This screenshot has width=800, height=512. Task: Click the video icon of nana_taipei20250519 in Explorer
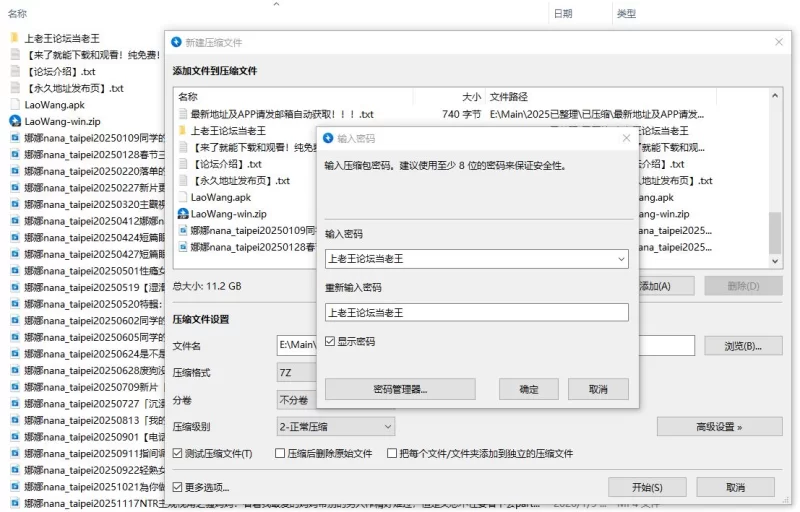click(x=15, y=287)
